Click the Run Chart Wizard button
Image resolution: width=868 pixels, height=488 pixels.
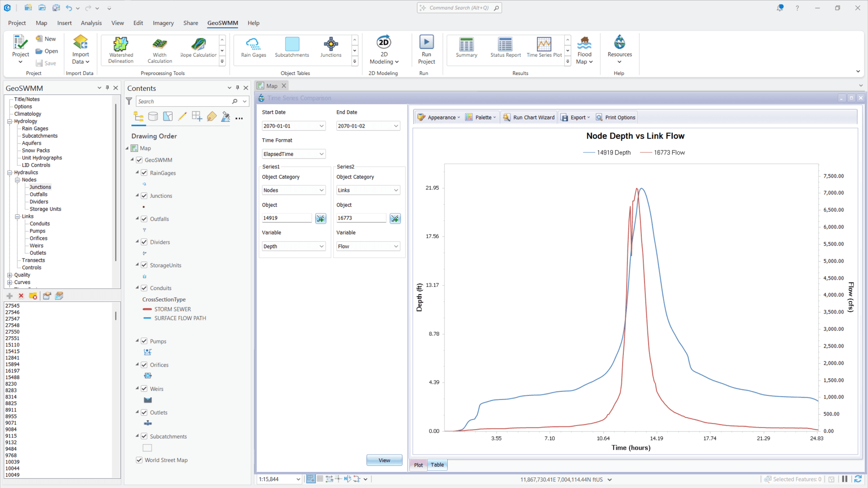coord(528,117)
